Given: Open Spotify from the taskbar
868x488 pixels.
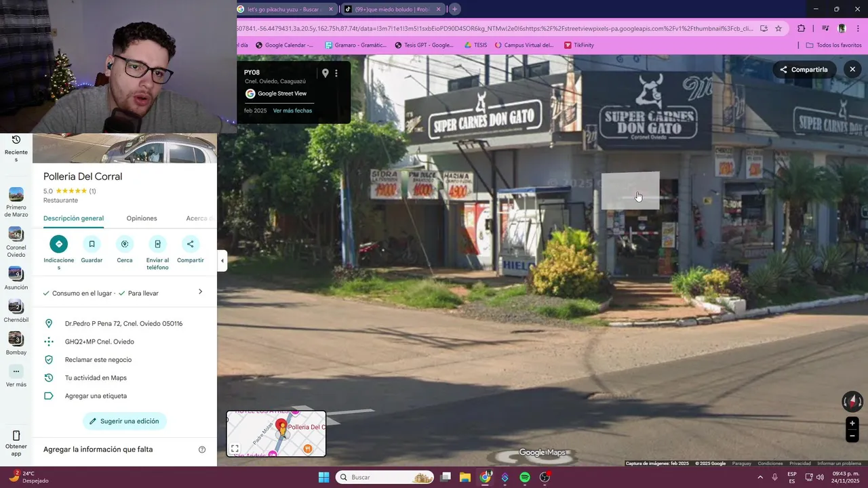Looking at the screenshot, I should 525,477.
